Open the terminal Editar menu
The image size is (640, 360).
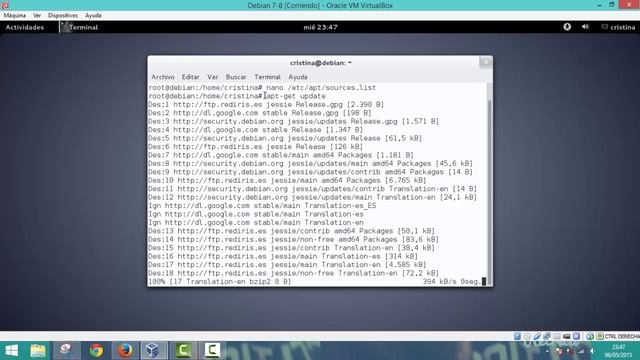pyautogui.click(x=190, y=77)
